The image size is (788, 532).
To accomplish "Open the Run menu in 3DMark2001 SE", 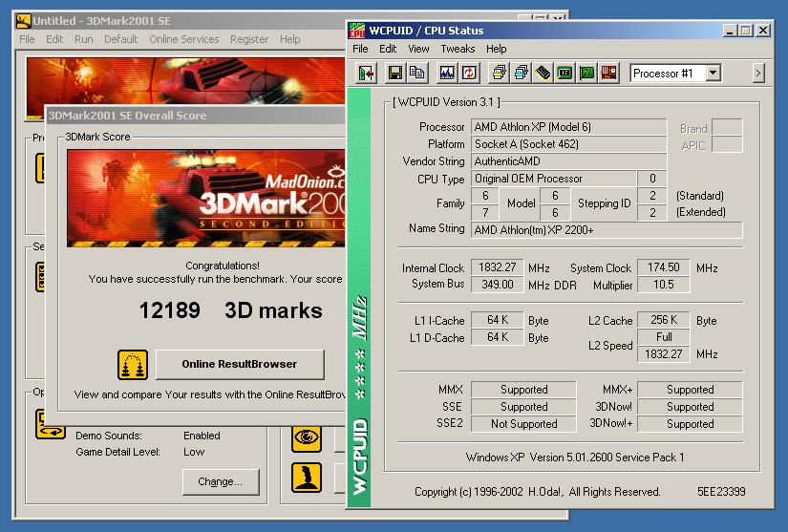I will pyautogui.click(x=83, y=39).
